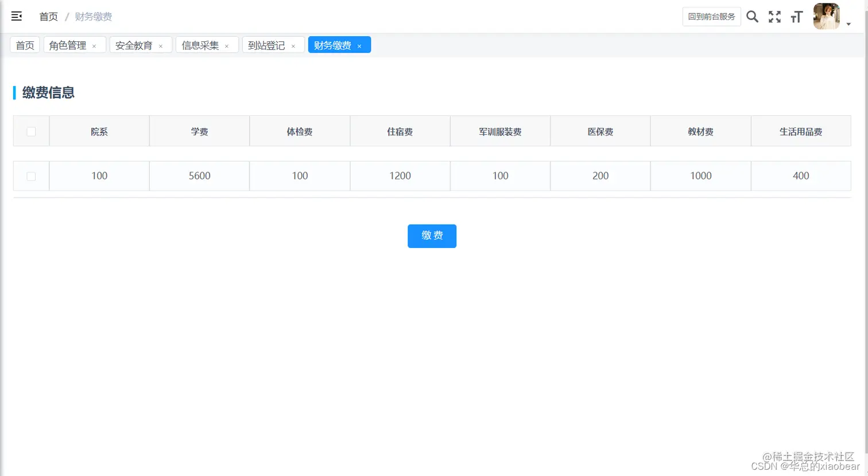The image size is (868, 476).
Task: Check the payment row checkbox
Action: [x=31, y=176]
